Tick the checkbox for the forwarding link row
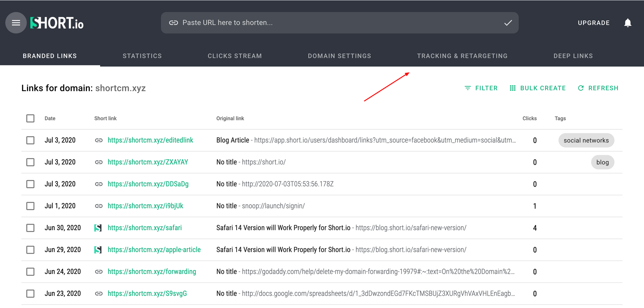This screenshot has height=308, width=644. point(30,271)
